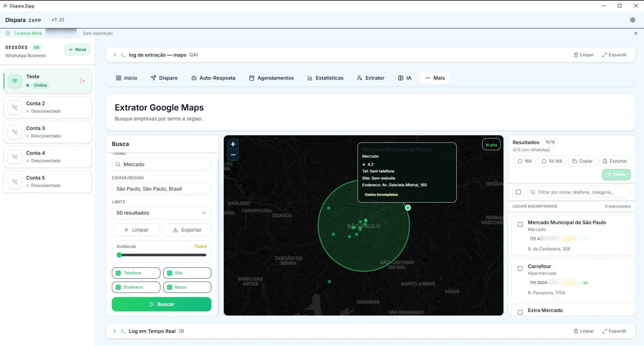Click Conta 2 disconnected wifi icon

(15, 107)
